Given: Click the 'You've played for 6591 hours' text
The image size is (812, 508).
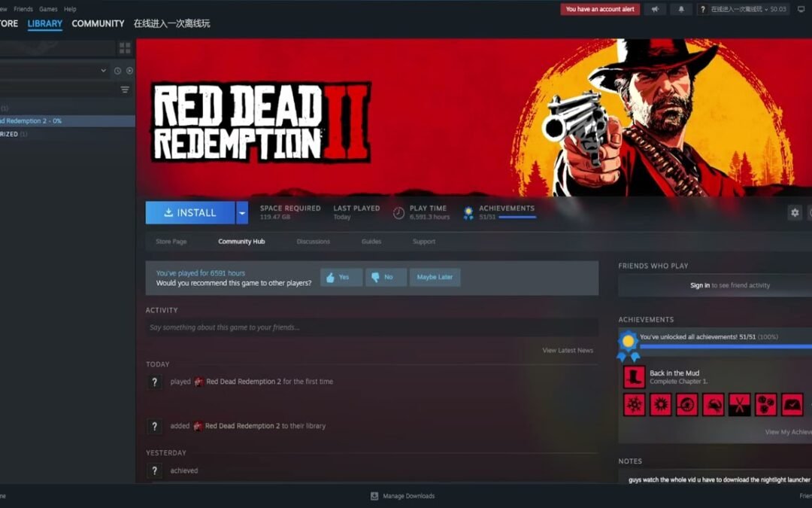Looking at the screenshot, I should click(201, 273).
